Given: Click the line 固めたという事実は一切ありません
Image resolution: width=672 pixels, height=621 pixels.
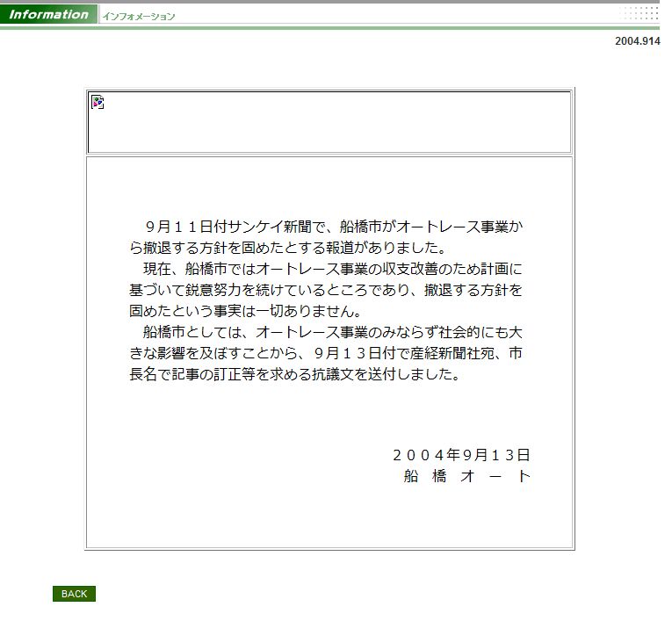Looking at the screenshot, I should coord(246,311).
